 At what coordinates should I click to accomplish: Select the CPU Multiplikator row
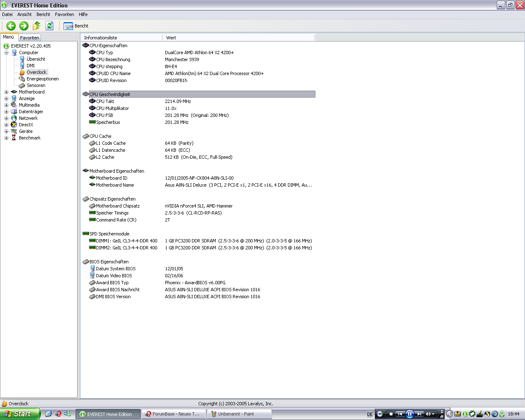[x=199, y=108]
